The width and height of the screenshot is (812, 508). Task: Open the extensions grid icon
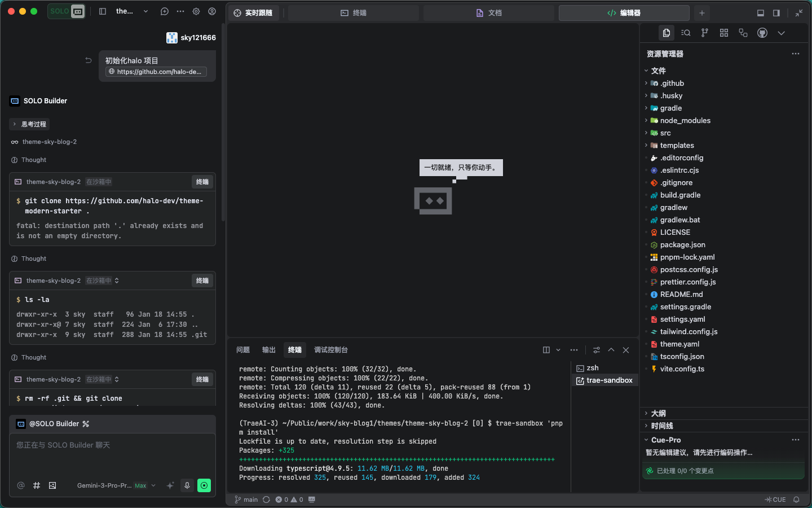tap(723, 33)
